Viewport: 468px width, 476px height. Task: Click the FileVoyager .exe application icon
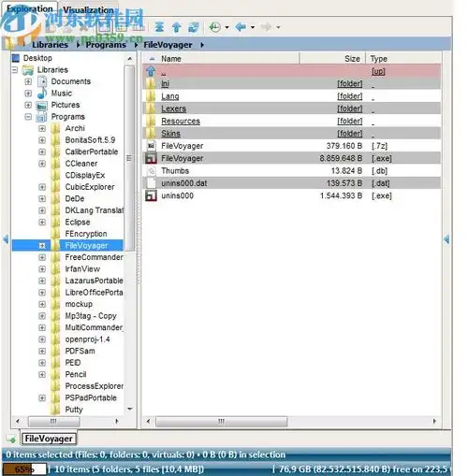pos(151,158)
